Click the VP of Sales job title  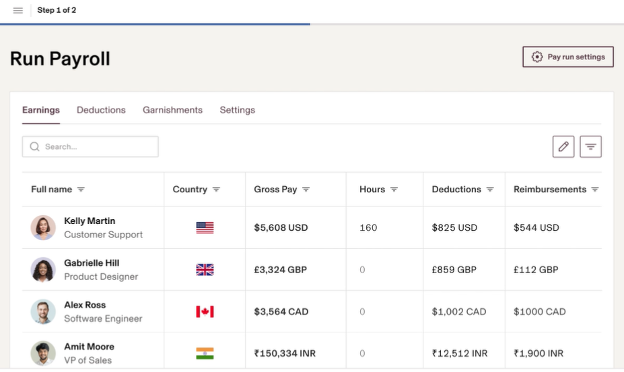(x=88, y=360)
